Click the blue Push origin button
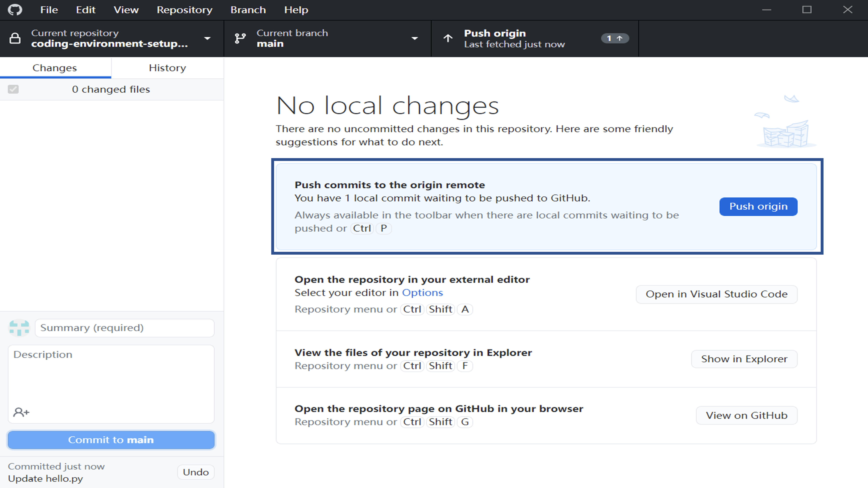The image size is (868, 488). [x=758, y=206]
